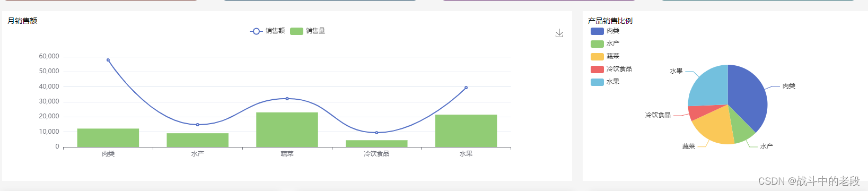Click the 水果 x-axis category label
868x191 pixels.
[x=466, y=154]
